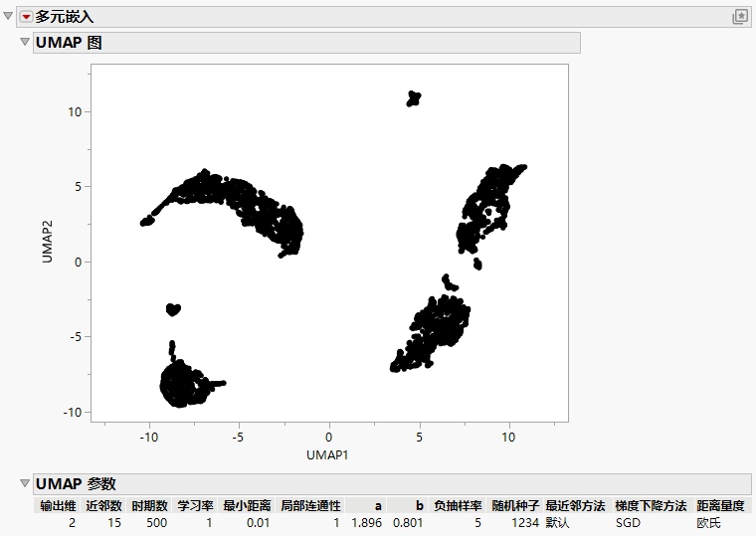The height and width of the screenshot is (536, 756).
Task: Select the 近邻数 column header
Action: coord(103,505)
